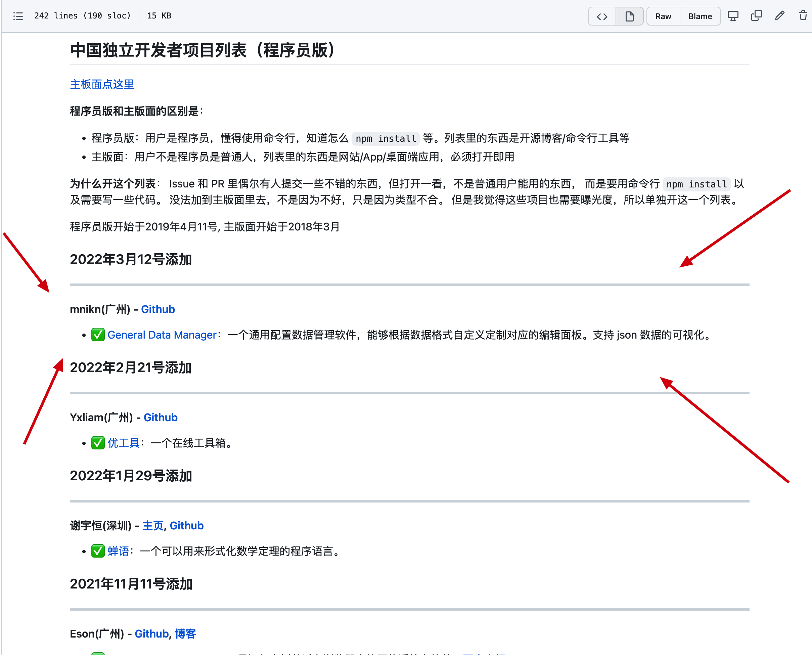
Task: Click the green checkmark next to 优工具
Action: pos(98,443)
